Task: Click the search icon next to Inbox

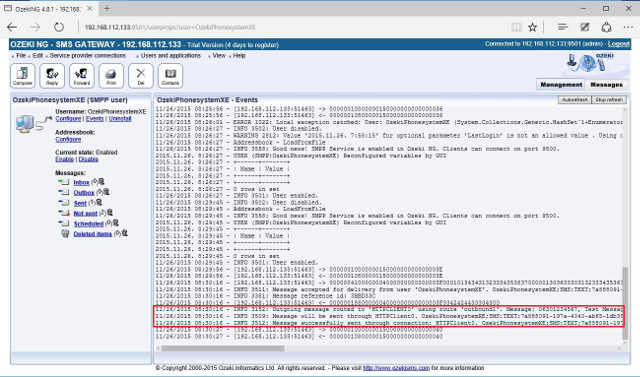Action: coord(101,182)
